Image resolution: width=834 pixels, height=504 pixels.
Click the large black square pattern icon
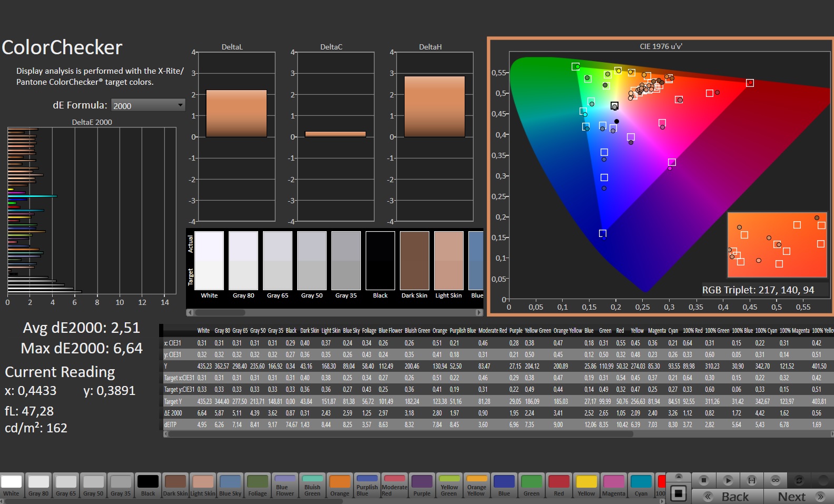(x=679, y=493)
